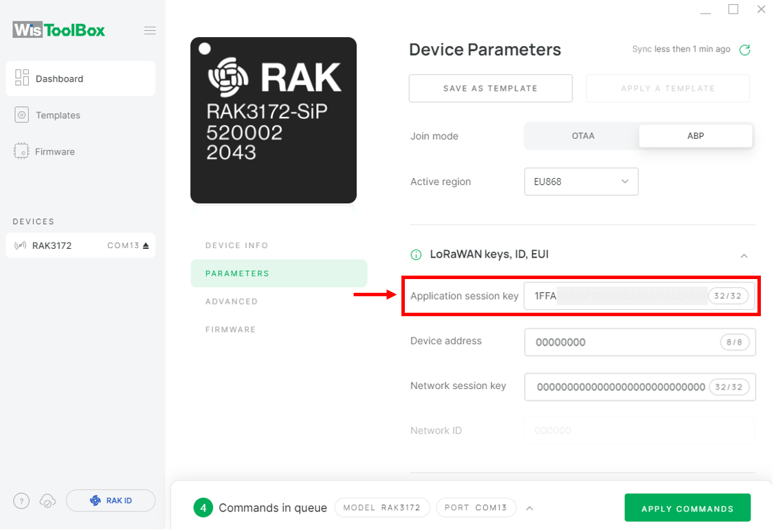Click the LoRaWAN keys info icon
The height and width of the screenshot is (532, 776).
(x=417, y=255)
